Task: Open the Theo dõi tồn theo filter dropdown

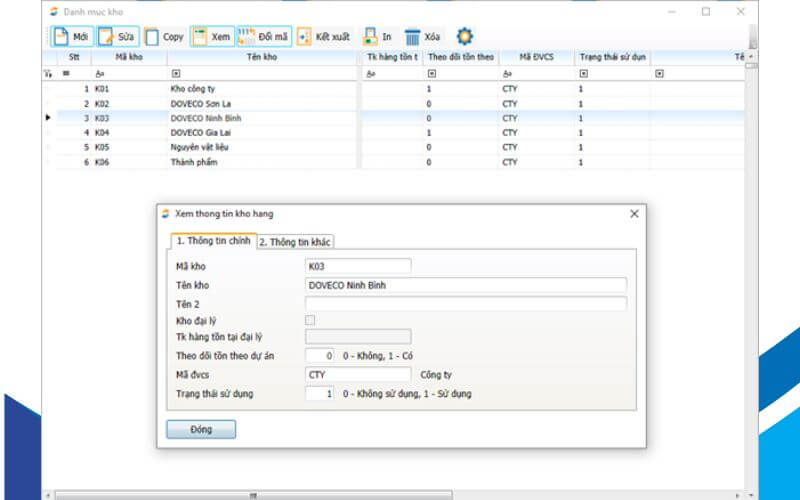Action: coord(429,74)
